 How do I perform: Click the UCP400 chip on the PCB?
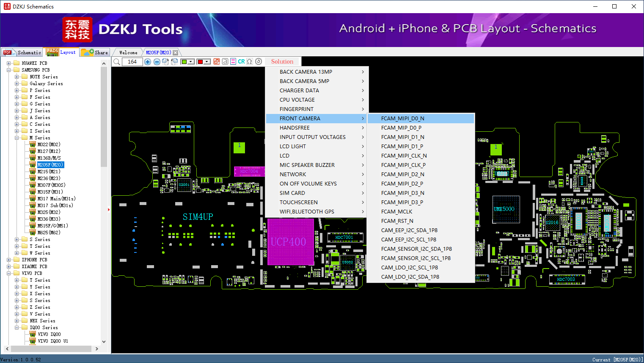click(291, 242)
